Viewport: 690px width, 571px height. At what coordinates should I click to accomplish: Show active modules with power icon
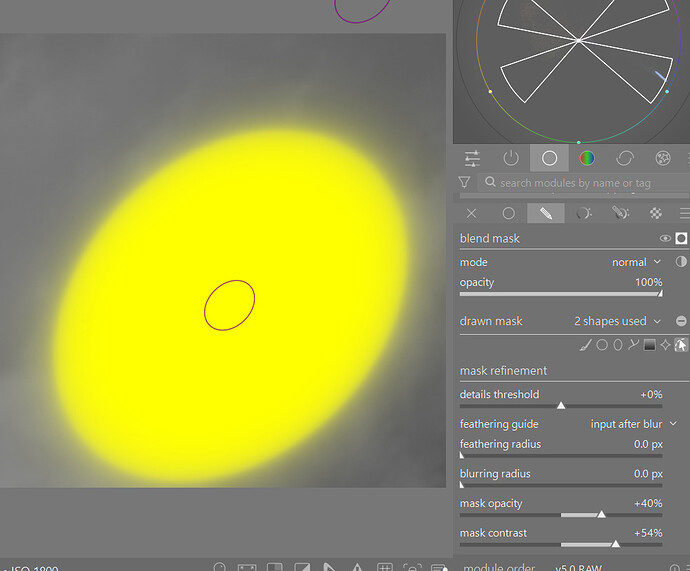click(x=511, y=158)
